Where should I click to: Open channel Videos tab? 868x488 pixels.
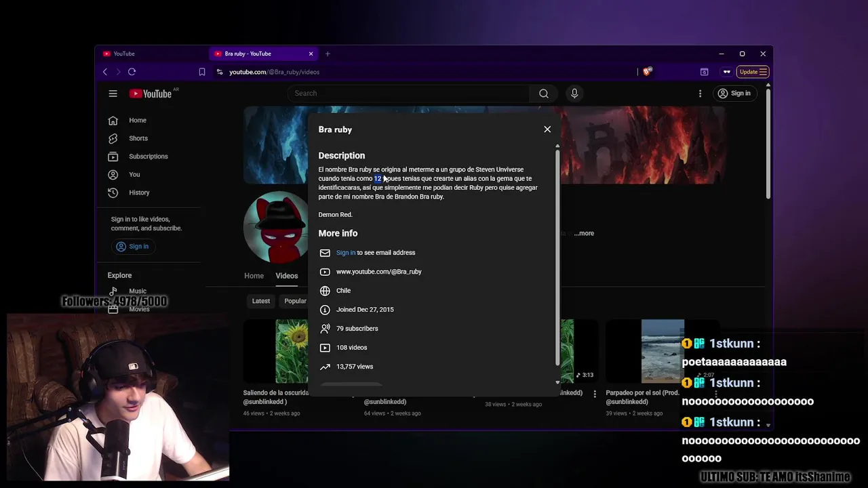coord(287,276)
